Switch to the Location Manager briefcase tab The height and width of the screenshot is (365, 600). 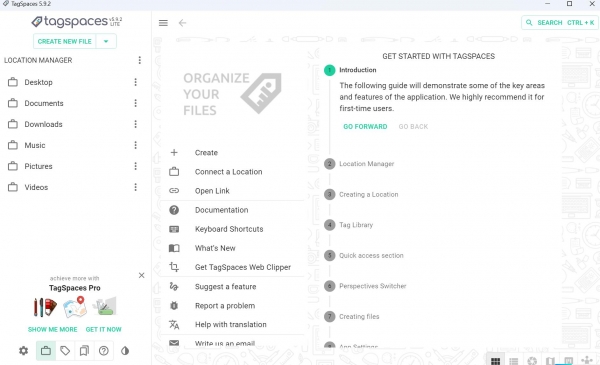click(x=46, y=350)
